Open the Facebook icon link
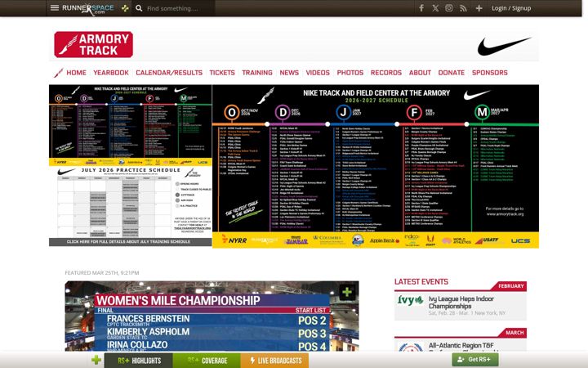 (x=421, y=8)
